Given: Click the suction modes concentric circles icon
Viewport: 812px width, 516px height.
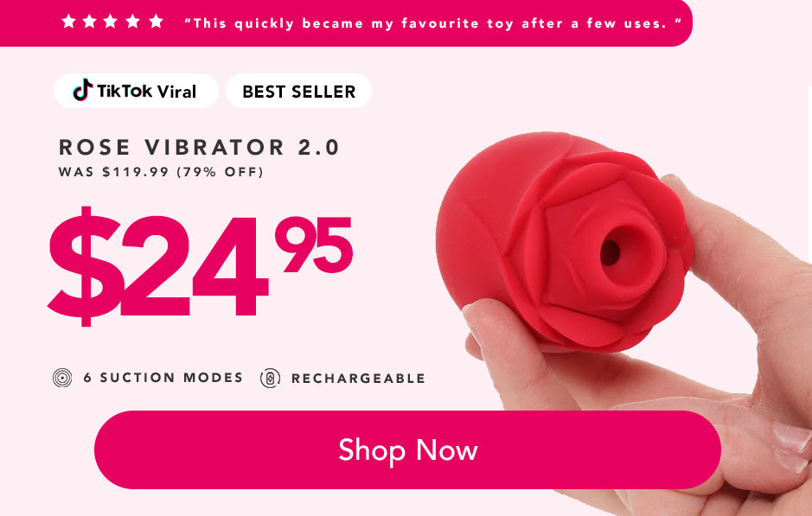Looking at the screenshot, I should click(62, 378).
